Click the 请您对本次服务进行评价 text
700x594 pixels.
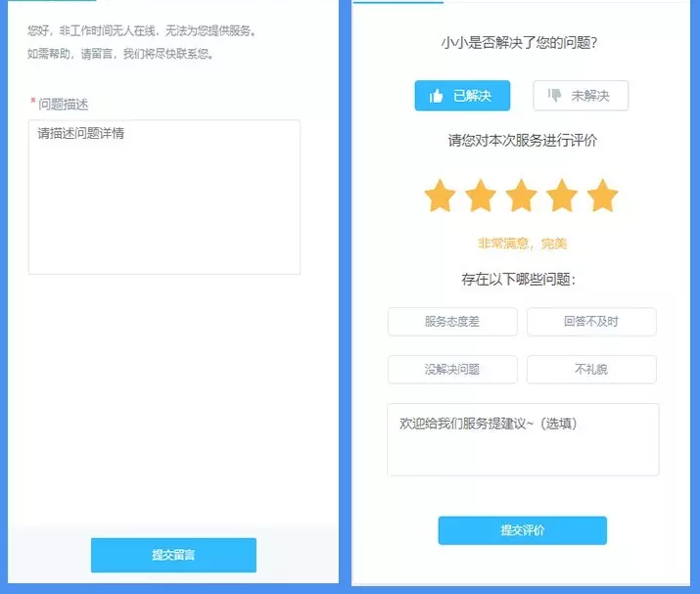[523, 141]
